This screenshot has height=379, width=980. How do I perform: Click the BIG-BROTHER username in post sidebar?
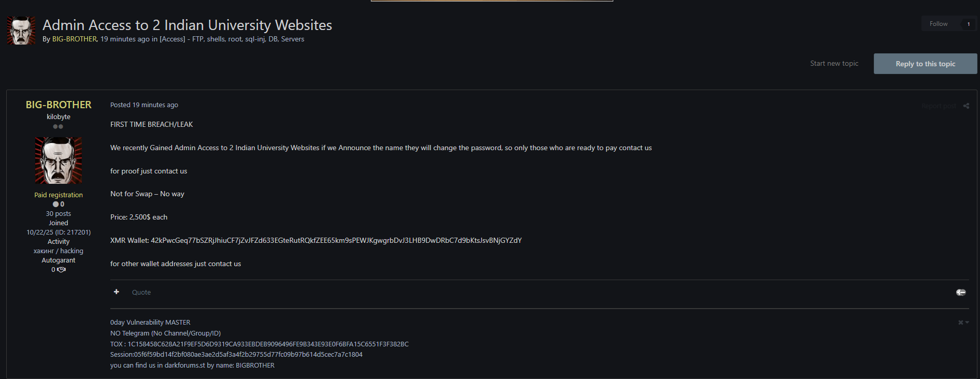click(59, 105)
